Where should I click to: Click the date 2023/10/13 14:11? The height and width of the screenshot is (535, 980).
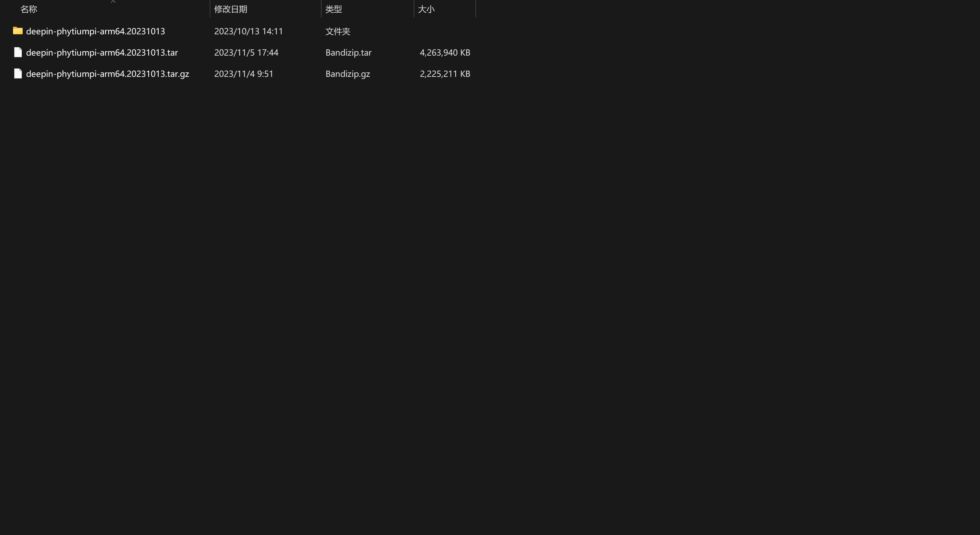pyautogui.click(x=248, y=31)
